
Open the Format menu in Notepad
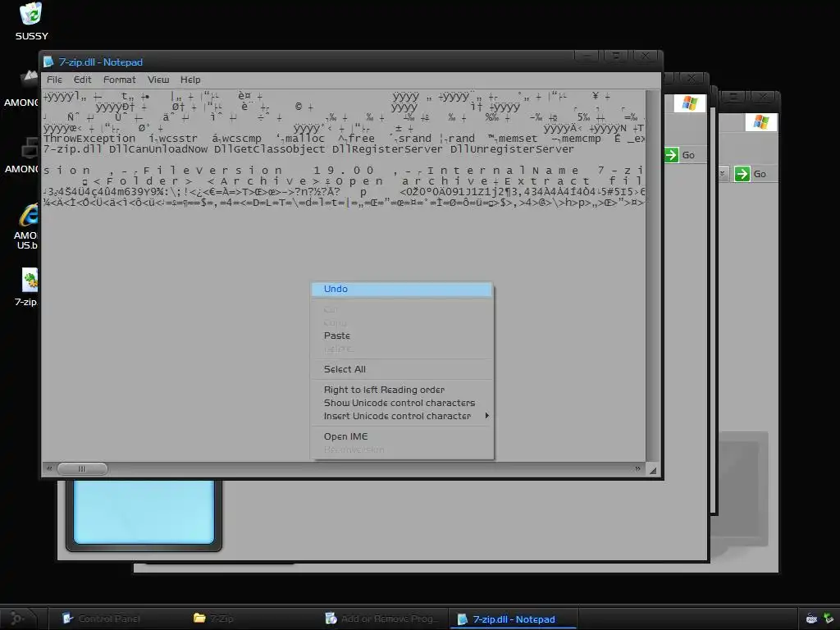click(x=120, y=80)
